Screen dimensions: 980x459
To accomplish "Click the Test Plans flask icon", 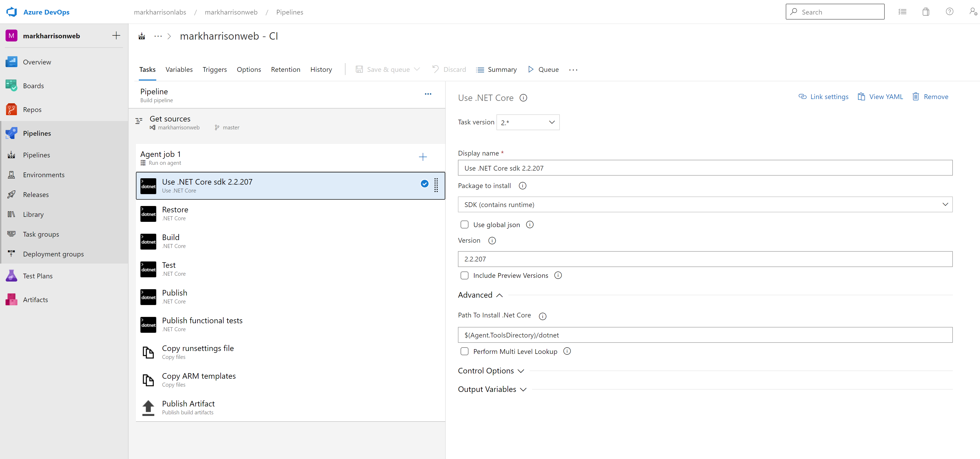I will pos(11,276).
